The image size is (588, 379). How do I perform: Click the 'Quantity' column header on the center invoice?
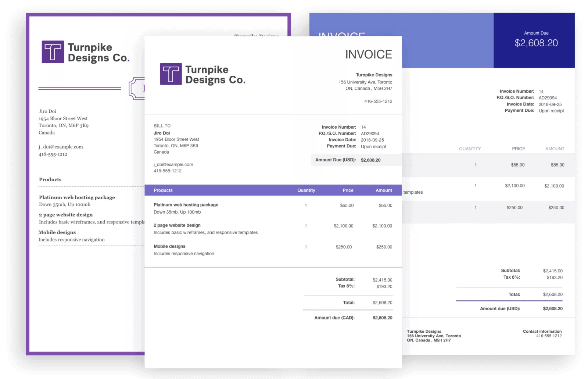(x=306, y=190)
